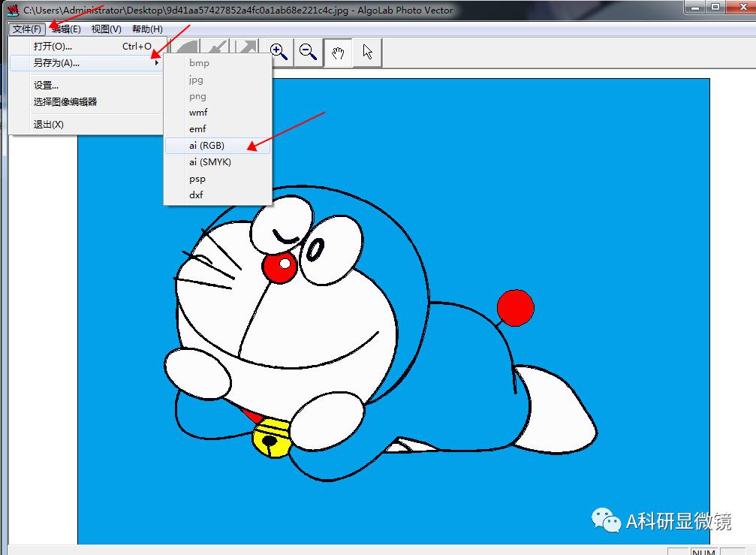The width and height of the screenshot is (756, 555).
Task: Save as psp format
Action: click(218, 179)
